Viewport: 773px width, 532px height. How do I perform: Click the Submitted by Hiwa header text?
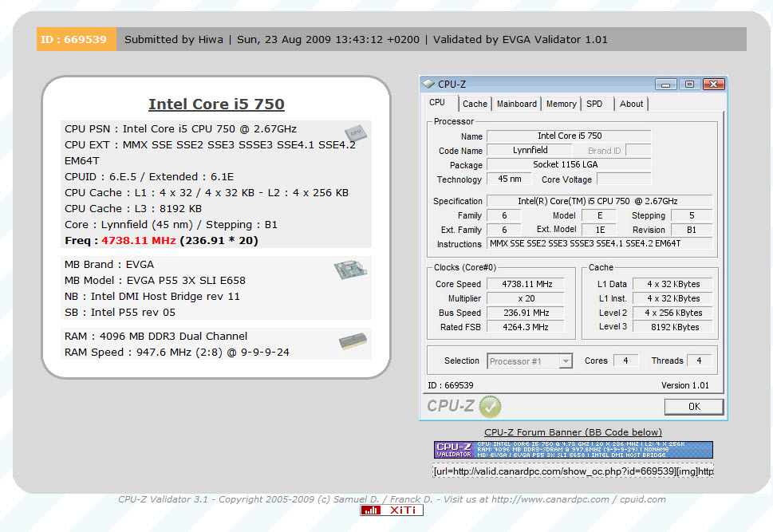pos(174,39)
